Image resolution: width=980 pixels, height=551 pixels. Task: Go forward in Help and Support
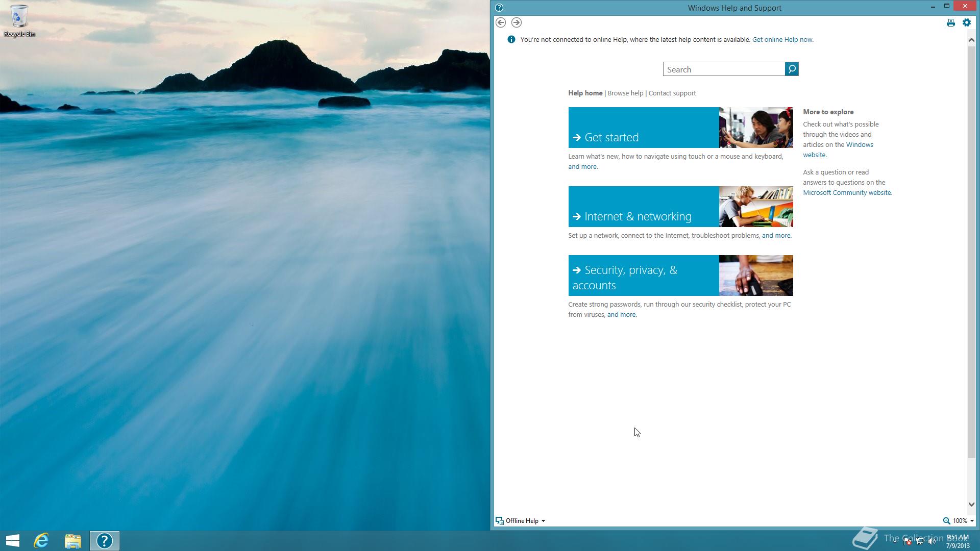517,22
